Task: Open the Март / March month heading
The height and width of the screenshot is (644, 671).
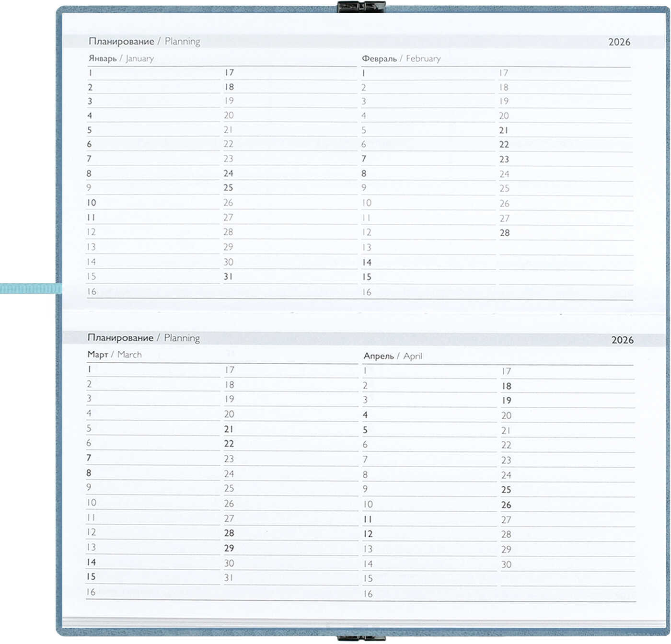Action: 115,355
